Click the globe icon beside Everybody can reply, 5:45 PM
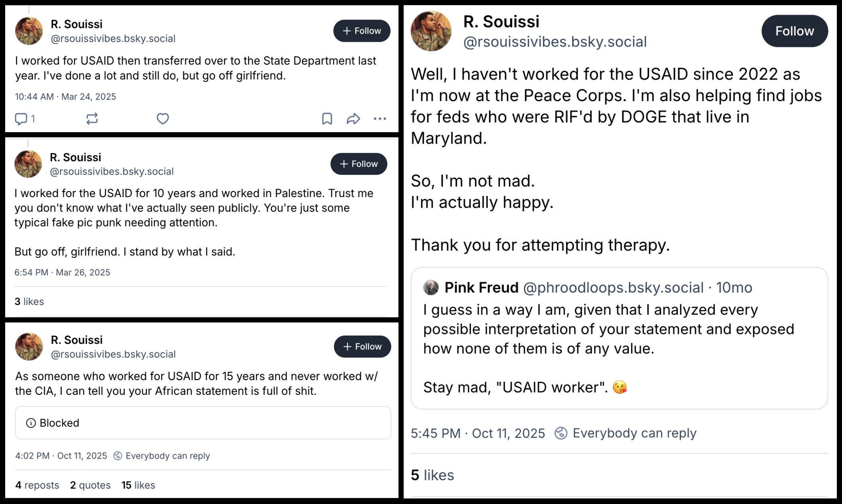Image resolution: width=842 pixels, height=504 pixels. pyautogui.click(x=561, y=433)
